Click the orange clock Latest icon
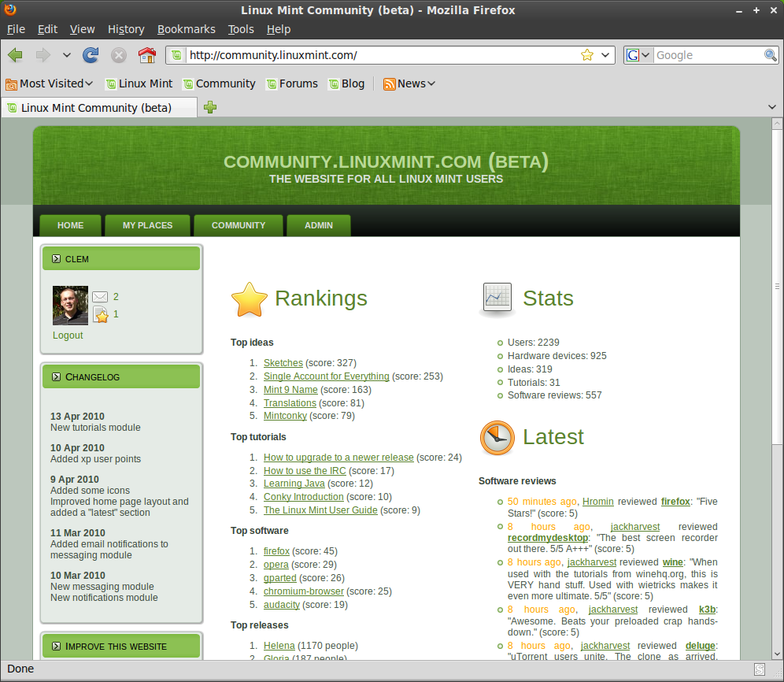Image resolution: width=784 pixels, height=682 pixels. [497, 438]
